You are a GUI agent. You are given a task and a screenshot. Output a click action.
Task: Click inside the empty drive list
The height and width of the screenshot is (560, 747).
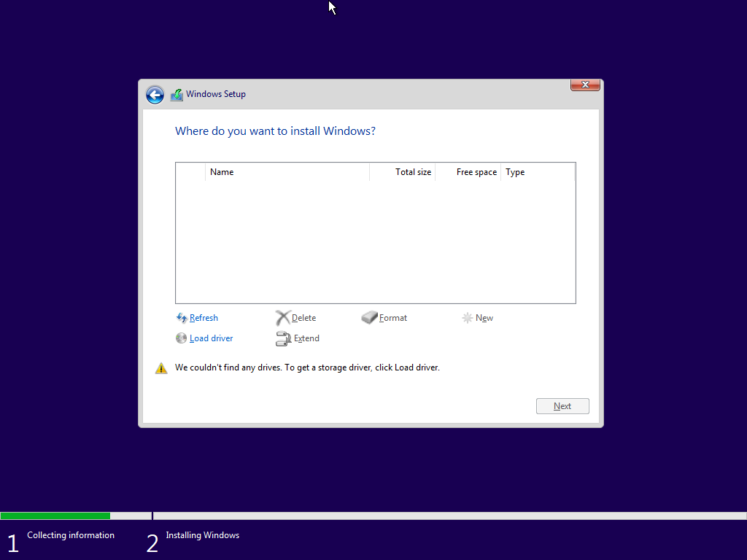(375, 241)
